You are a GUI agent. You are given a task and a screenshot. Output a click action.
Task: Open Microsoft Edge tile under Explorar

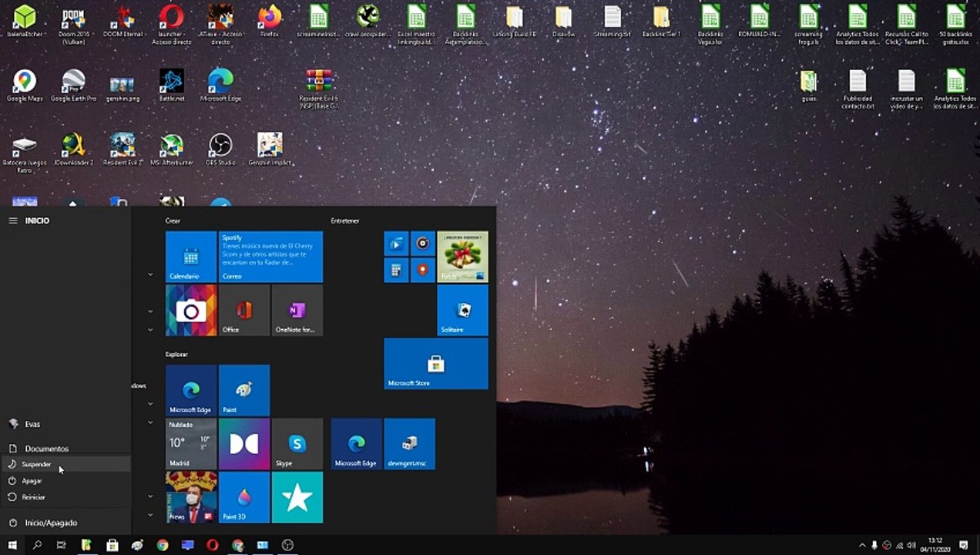[191, 390]
